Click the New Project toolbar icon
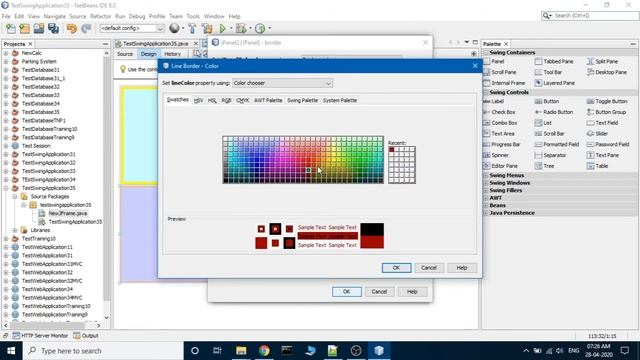Viewport: 640px width, 360px height. [24, 28]
